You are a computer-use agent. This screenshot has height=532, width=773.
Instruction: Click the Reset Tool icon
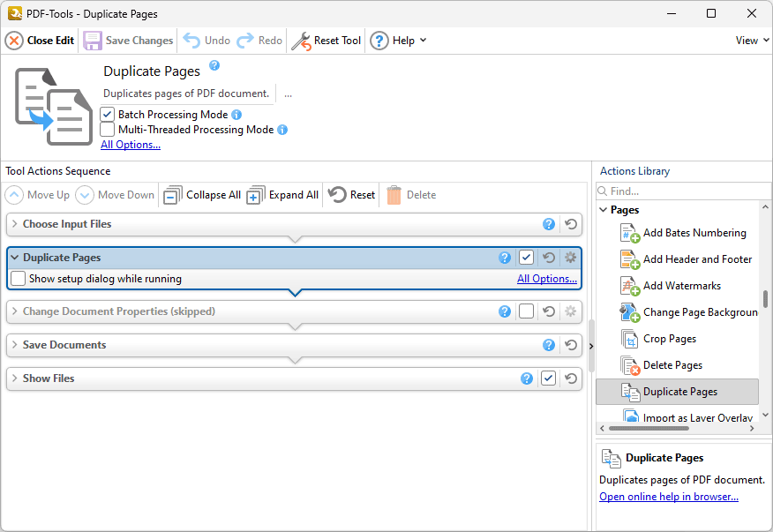302,40
